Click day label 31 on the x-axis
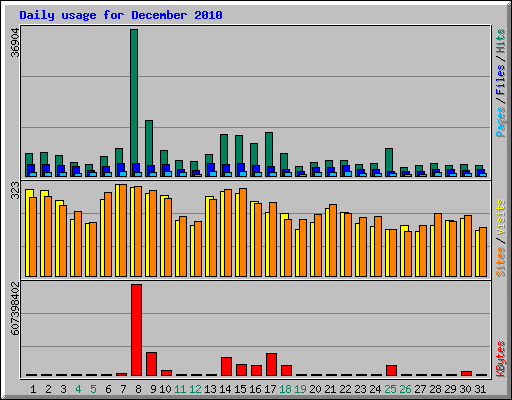The width and height of the screenshot is (512, 400). (480, 389)
